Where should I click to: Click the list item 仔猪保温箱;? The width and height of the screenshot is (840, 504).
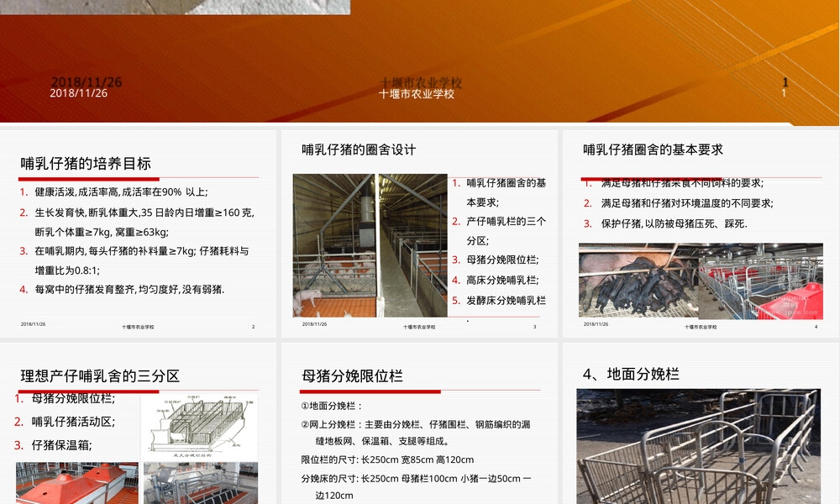pyautogui.click(x=61, y=445)
